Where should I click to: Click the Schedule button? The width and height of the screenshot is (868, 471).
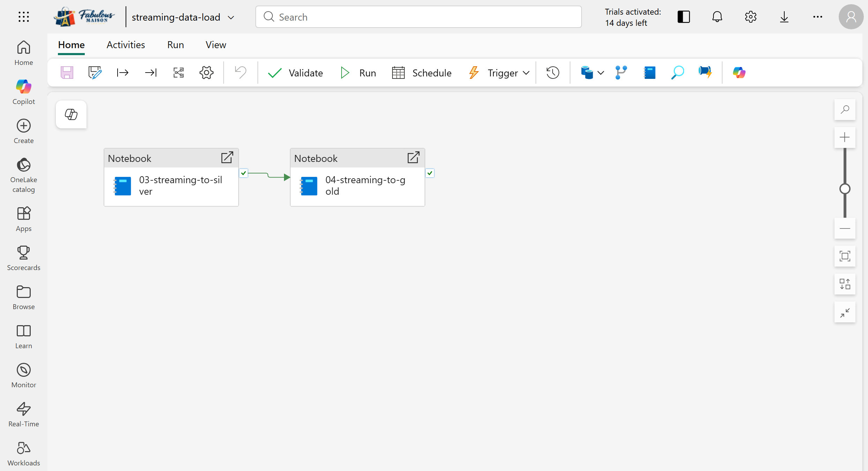pos(422,73)
